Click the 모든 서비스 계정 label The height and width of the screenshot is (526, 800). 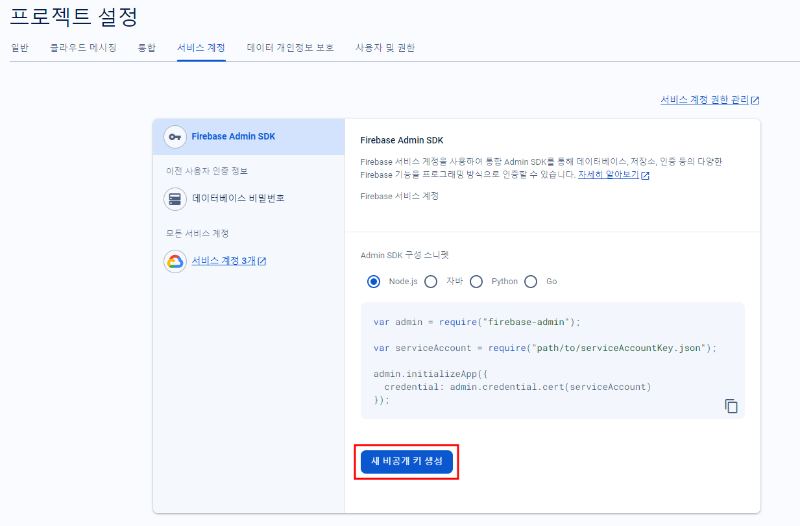197,234
